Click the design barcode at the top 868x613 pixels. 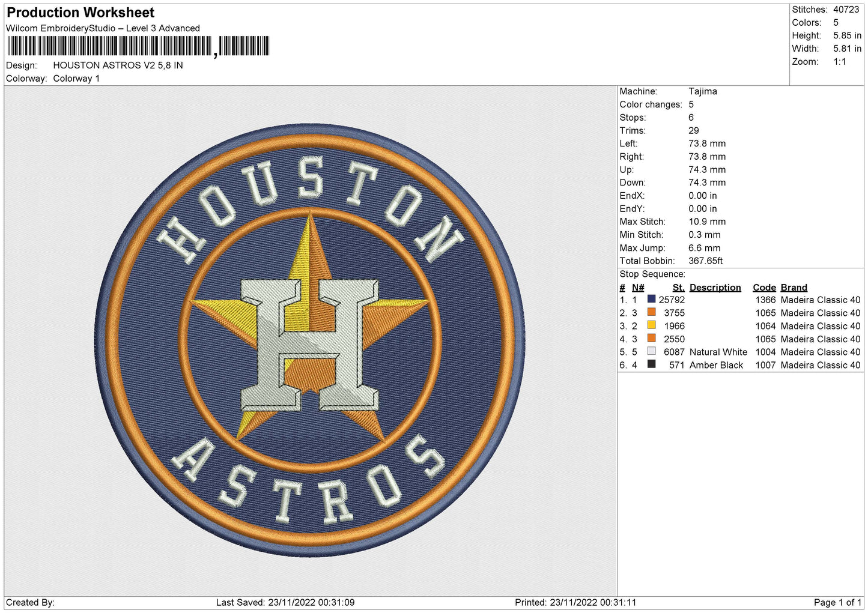(x=139, y=46)
